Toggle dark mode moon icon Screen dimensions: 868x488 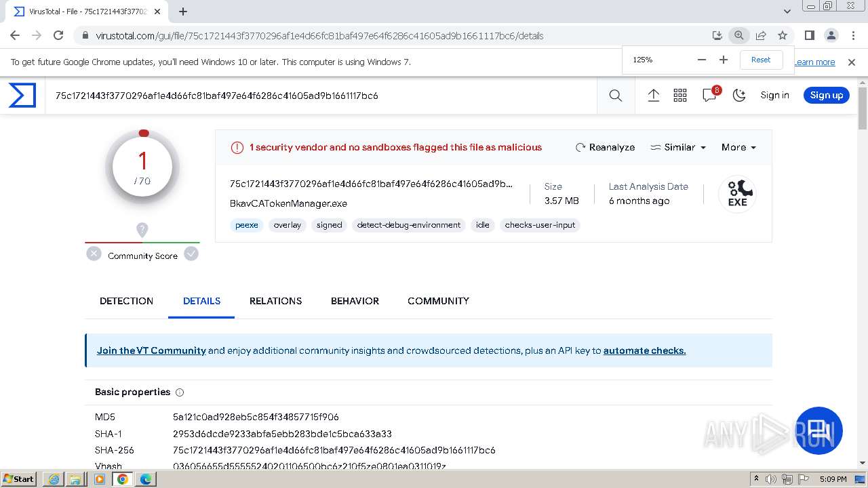tap(739, 96)
